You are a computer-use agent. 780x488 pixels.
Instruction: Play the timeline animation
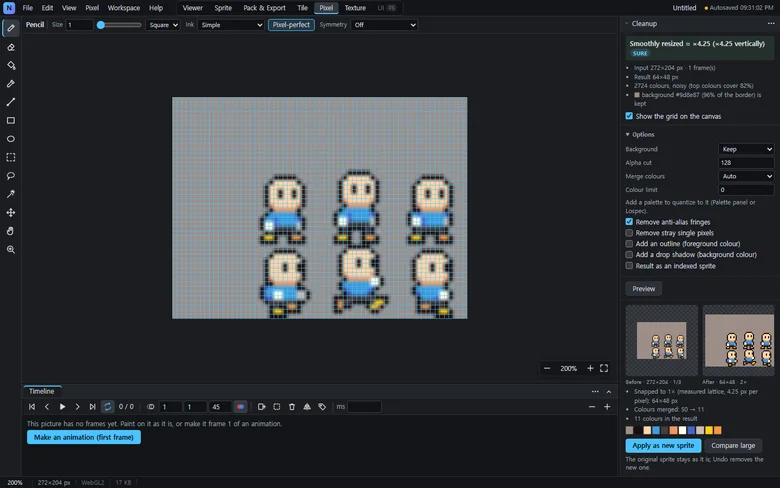(62, 406)
